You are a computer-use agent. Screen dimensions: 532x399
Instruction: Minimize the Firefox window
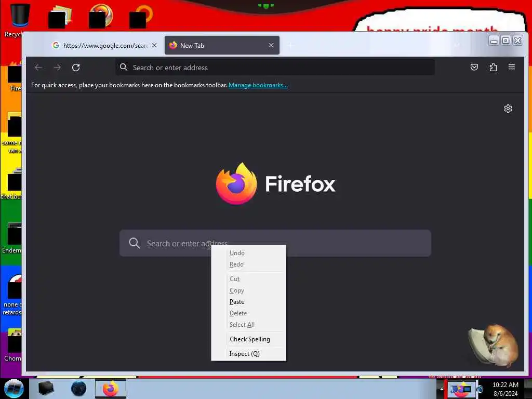[x=494, y=41]
